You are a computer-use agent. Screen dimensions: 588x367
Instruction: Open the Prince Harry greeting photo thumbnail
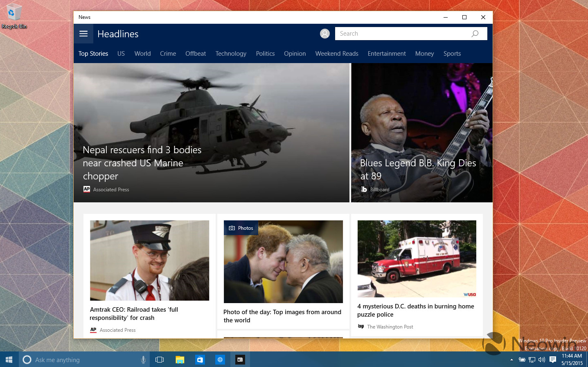click(283, 262)
